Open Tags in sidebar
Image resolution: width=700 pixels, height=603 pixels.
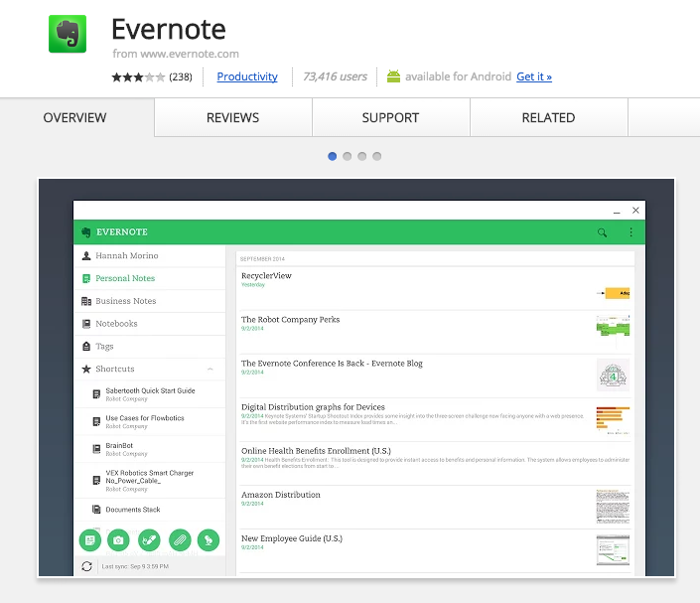tap(150, 346)
